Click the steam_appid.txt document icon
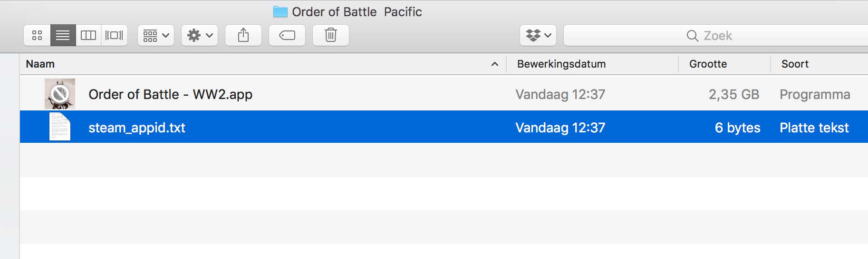Screen dimensions: 868x259 click(x=60, y=127)
